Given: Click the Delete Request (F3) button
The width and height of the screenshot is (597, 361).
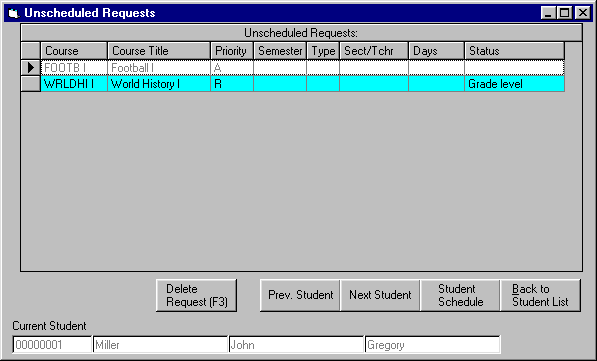Looking at the screenshot, I should pyautogui.click(x=196, y=296).
